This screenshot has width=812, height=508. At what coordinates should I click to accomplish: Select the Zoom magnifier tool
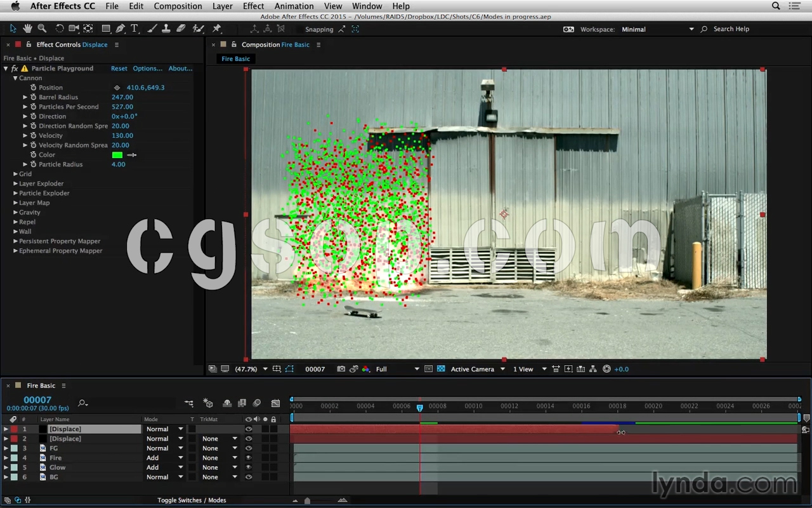(x=42, y=29)
